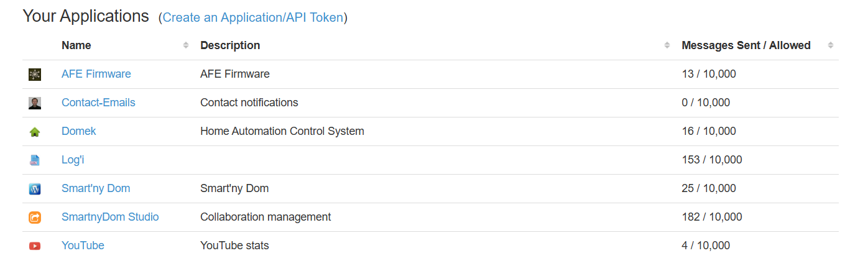The image size is (868, 271).
Task: Sort by Messages Sent / Allowed arrows
Action: pos(830,45)
